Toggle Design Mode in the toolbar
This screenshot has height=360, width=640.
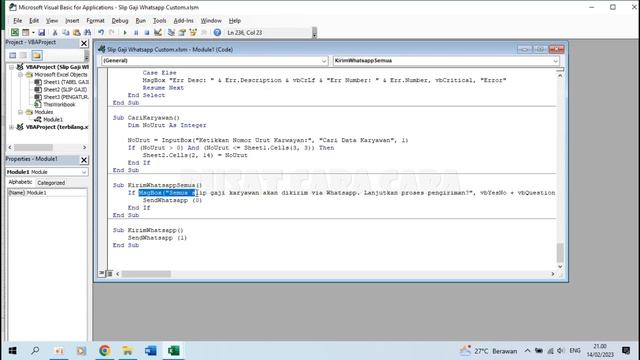click(x=158, y=32)
